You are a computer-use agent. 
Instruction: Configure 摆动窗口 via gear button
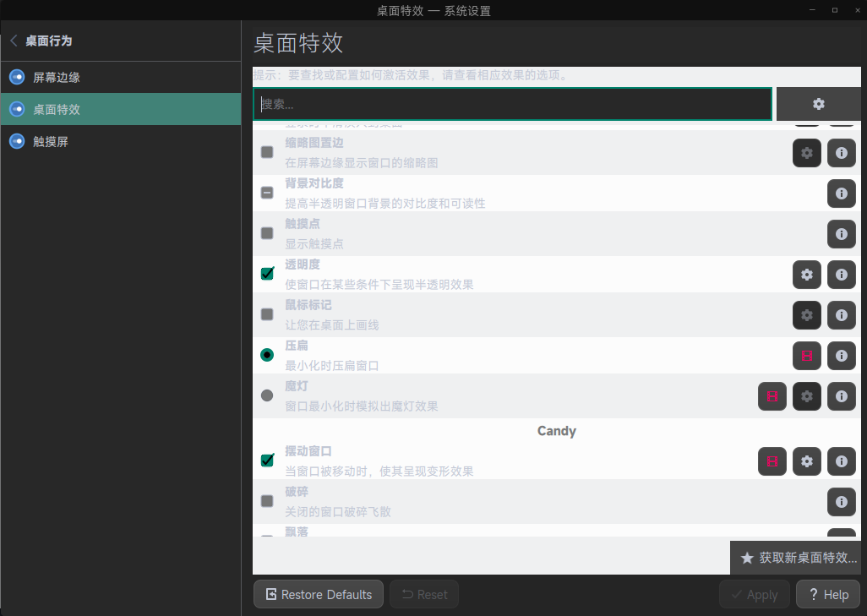point(807,461)
